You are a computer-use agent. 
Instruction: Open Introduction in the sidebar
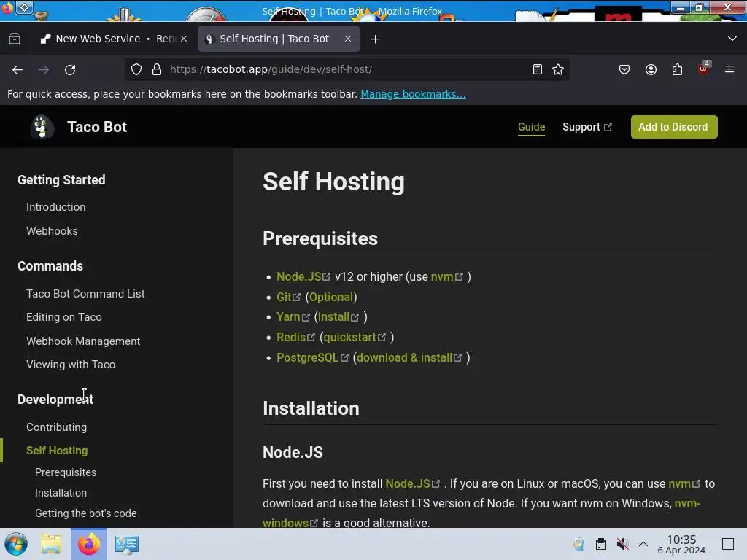click(55, 207)
